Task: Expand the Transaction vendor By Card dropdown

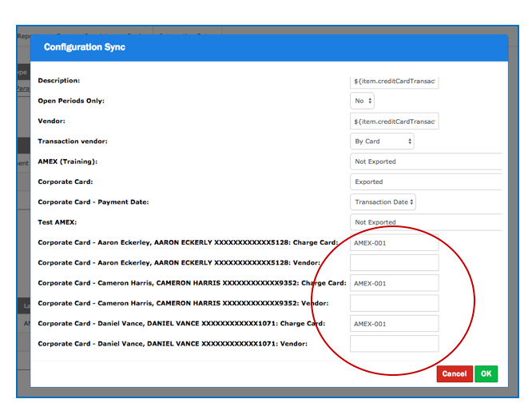Action: [x=383, y=142]
